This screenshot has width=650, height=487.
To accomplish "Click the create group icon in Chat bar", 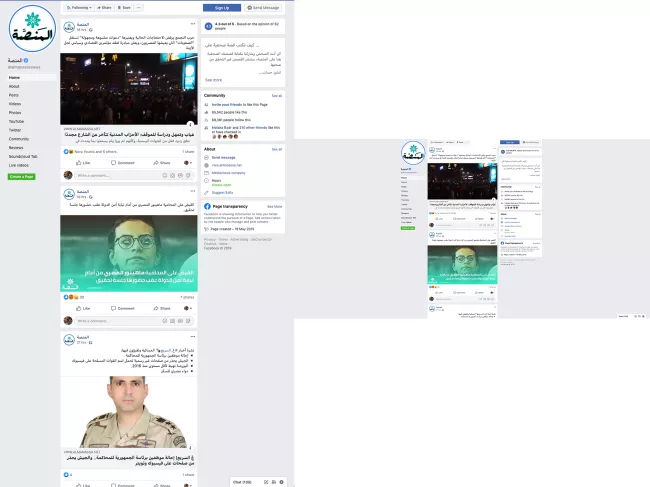I will point(274,482).
